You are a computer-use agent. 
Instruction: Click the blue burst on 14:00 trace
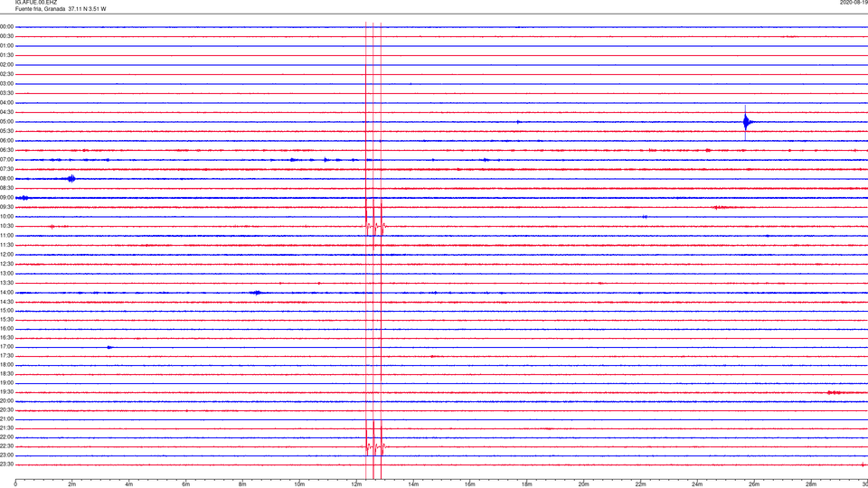coord(256,293)
